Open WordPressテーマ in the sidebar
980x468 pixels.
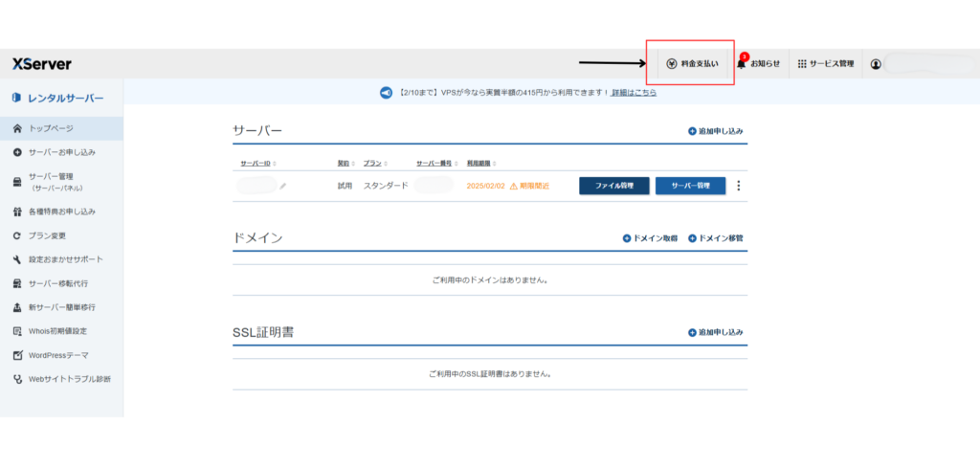pos(63,355)
